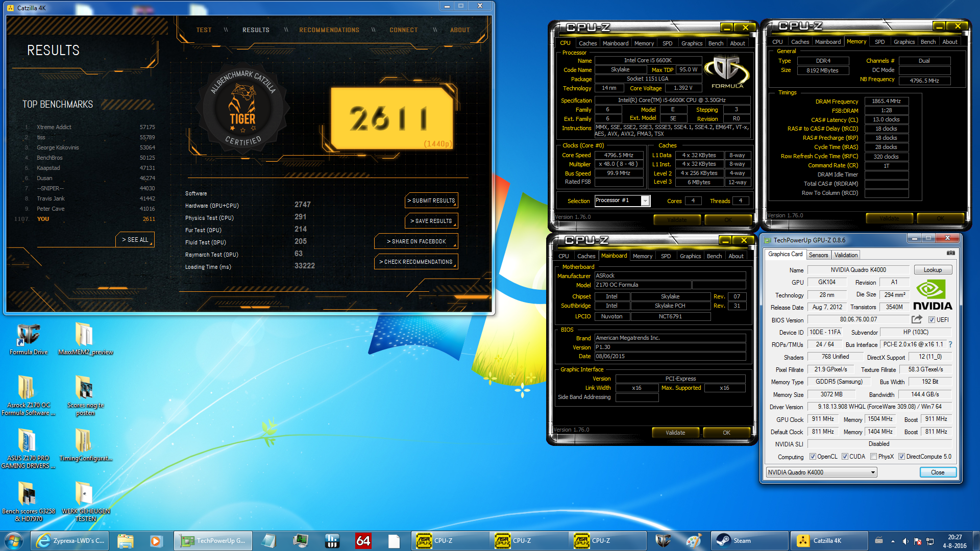Switch to Catzilla 4K in the taskbar
The image size is (980, 551).
coord(829,540)
